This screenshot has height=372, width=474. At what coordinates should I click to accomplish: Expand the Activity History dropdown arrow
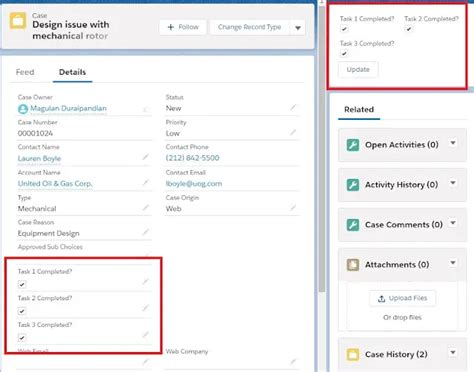click(x=453, y=183)
